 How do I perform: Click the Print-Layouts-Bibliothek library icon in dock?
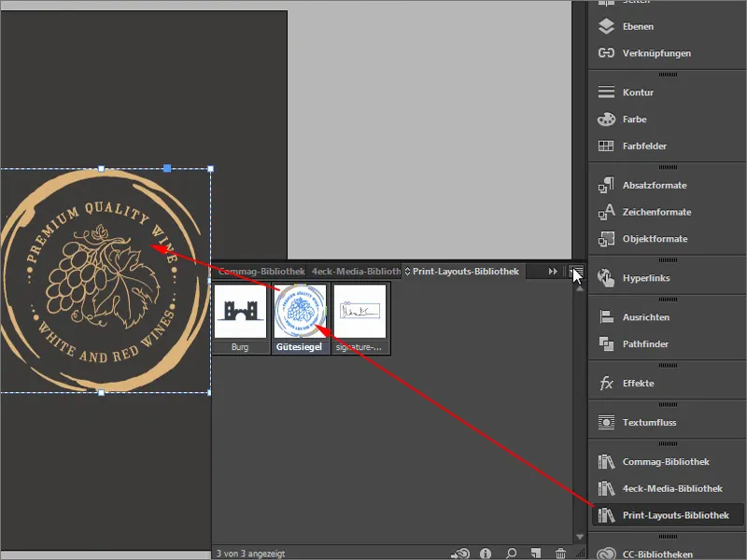coord(606,515)
